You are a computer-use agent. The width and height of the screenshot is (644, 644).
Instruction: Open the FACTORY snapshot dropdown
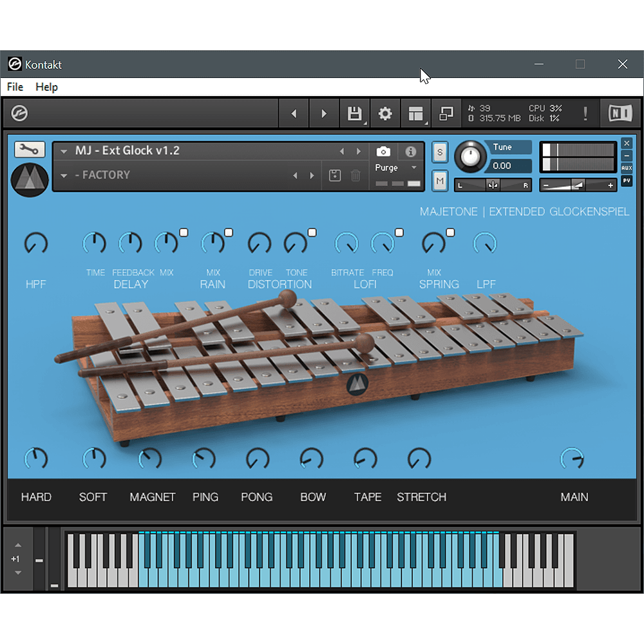(64, 175)
